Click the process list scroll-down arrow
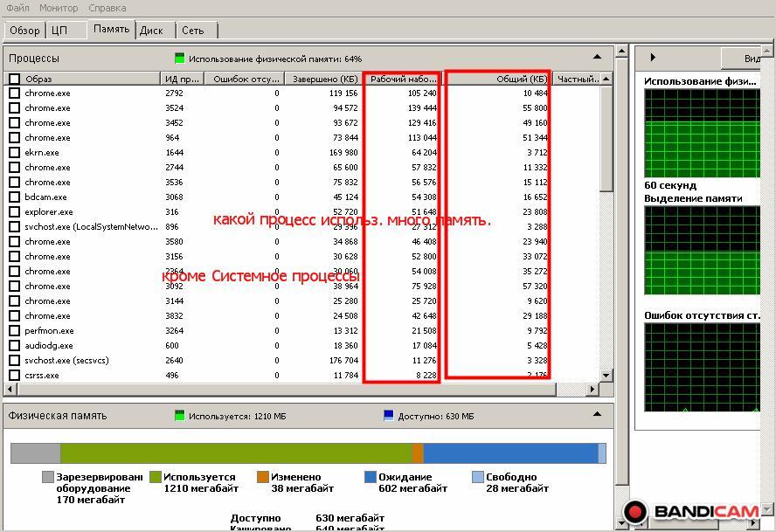This screenshot has height=532, width=776. (606, 375)
